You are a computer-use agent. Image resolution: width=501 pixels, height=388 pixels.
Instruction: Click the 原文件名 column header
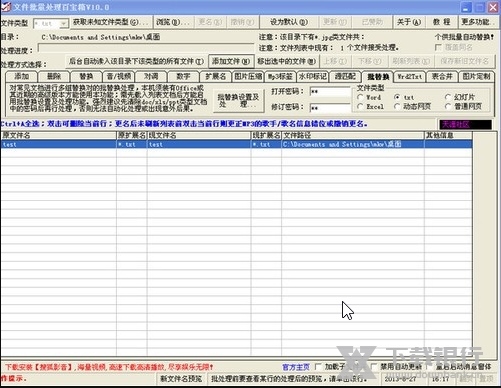[x=58, y=135]
